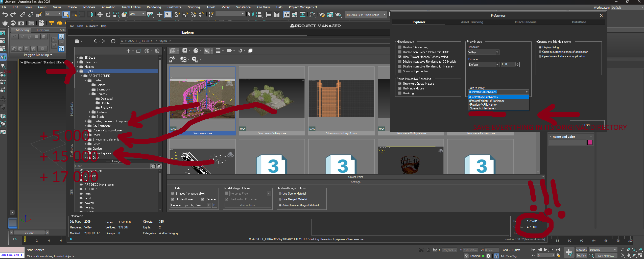Screen dimensions: 644x259
Task: Go back in Project Manager explorer
Action: coord(95,41)
